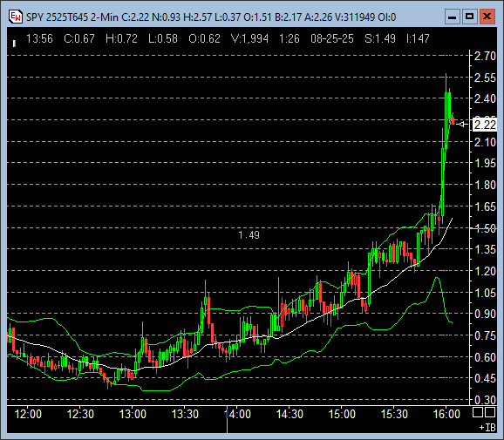504x440 pixels.
Task: Click the 0.60 price axis label
Action: [x=485, y=357]
